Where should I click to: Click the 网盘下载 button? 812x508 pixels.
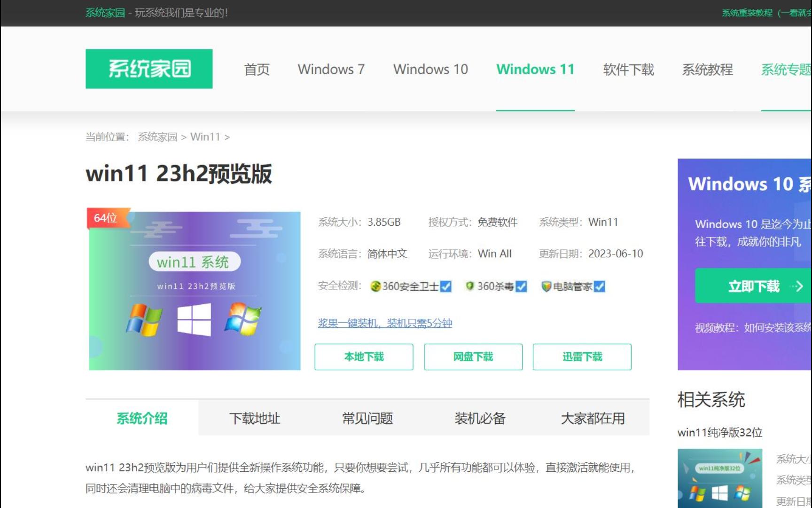473,357
